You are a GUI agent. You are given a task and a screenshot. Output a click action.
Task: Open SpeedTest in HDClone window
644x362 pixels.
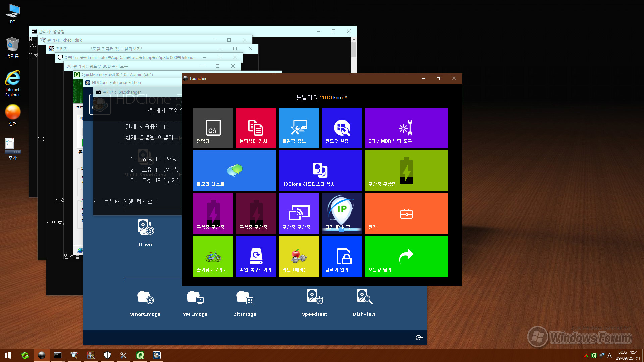(314, 303)
